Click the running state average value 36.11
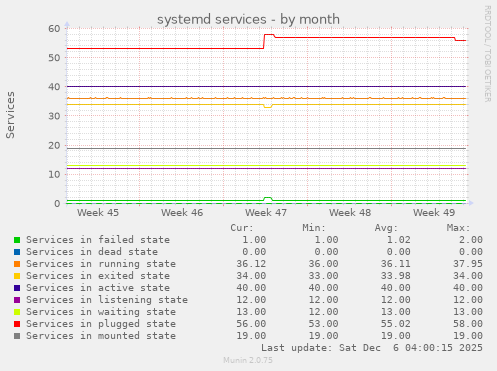Image resolution: width=497 pixels, height=371 pixels. [396, 264]
